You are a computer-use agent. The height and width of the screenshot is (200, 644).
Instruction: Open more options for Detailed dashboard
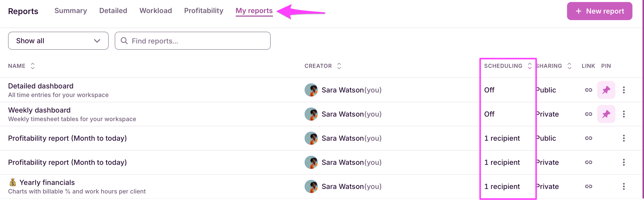(x=624, y=90)
